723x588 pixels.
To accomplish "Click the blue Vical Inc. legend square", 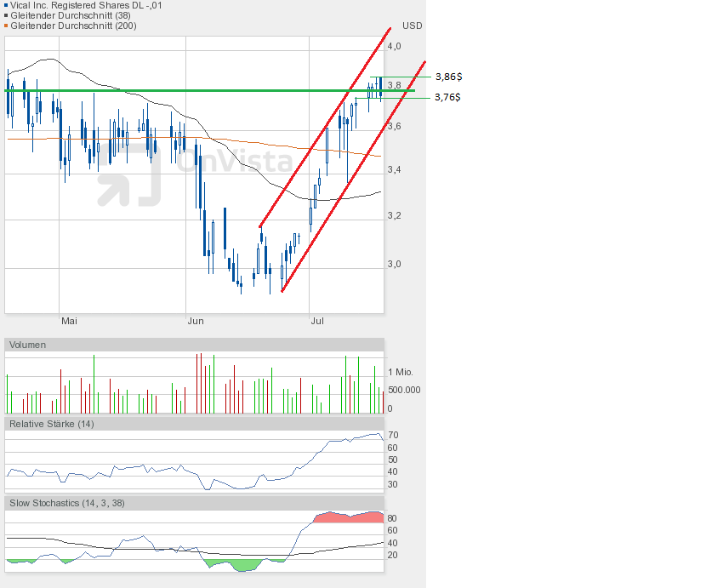I will pyautogui.click(x=5, y=6).
